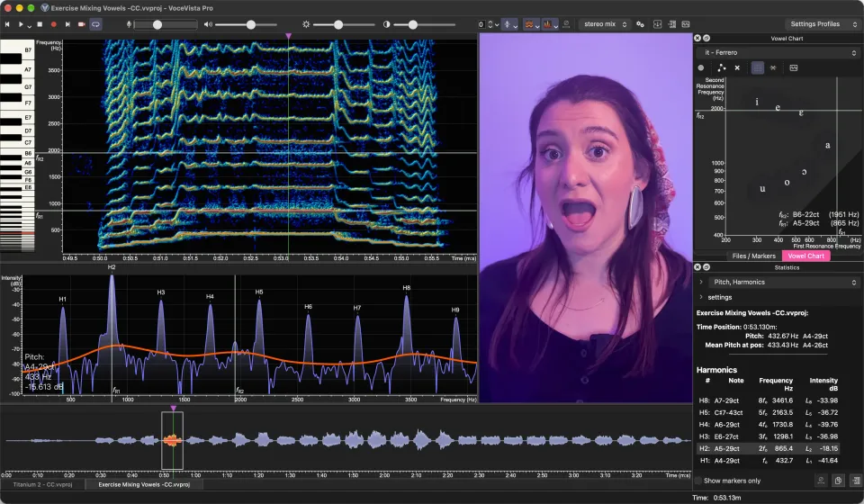Switch to Exercise Mixing Vowels -CC.vvproj tab

[144, 485]
